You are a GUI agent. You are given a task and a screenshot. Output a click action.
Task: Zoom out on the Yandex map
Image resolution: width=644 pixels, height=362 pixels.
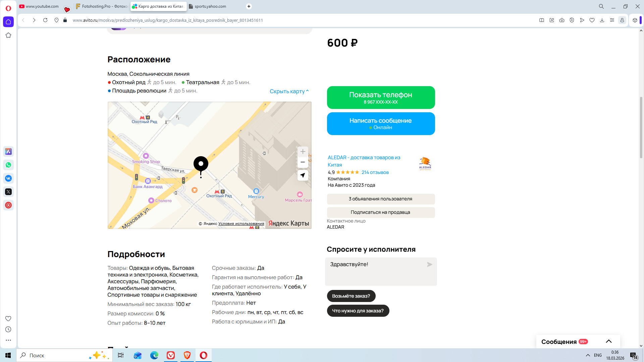click(303, 162)
